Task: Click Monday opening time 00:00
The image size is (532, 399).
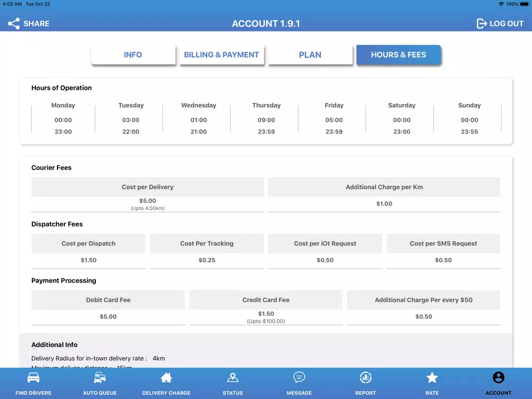Action: pos(63,120)
